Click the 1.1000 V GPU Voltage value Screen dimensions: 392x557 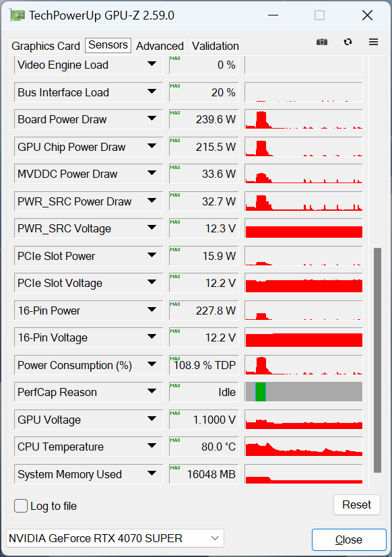pyautogui.click(x=204, y=420)
